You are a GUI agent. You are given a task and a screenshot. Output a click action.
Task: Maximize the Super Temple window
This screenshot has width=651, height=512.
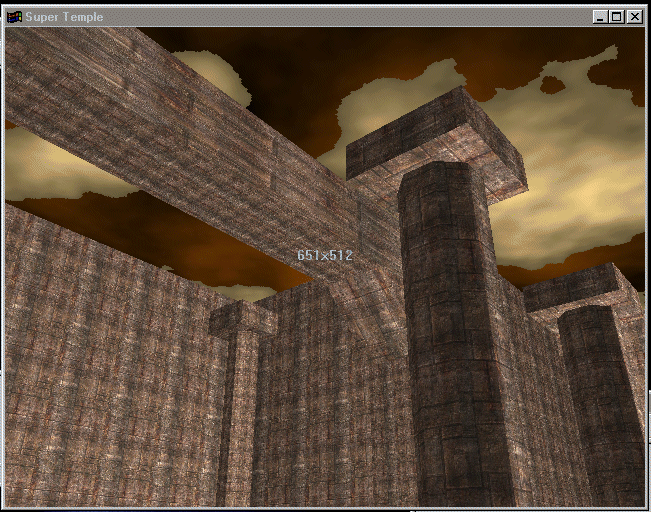616,17
